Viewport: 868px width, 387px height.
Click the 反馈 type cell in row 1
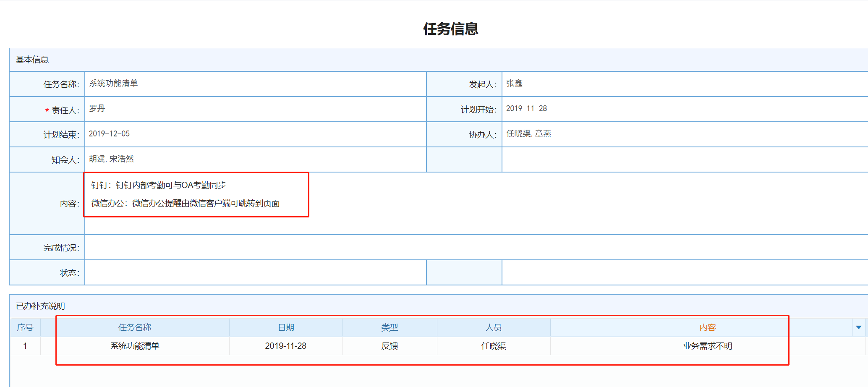390,346
